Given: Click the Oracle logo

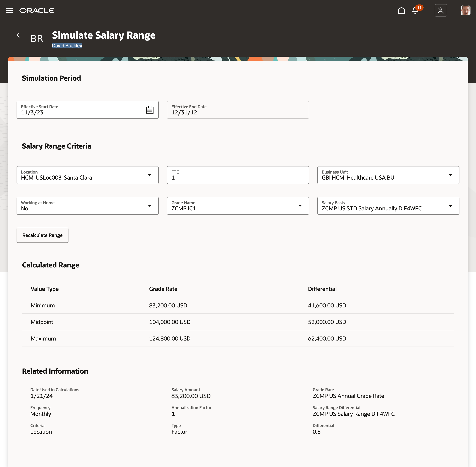Looking at the screenshot, I should [37, 10].
